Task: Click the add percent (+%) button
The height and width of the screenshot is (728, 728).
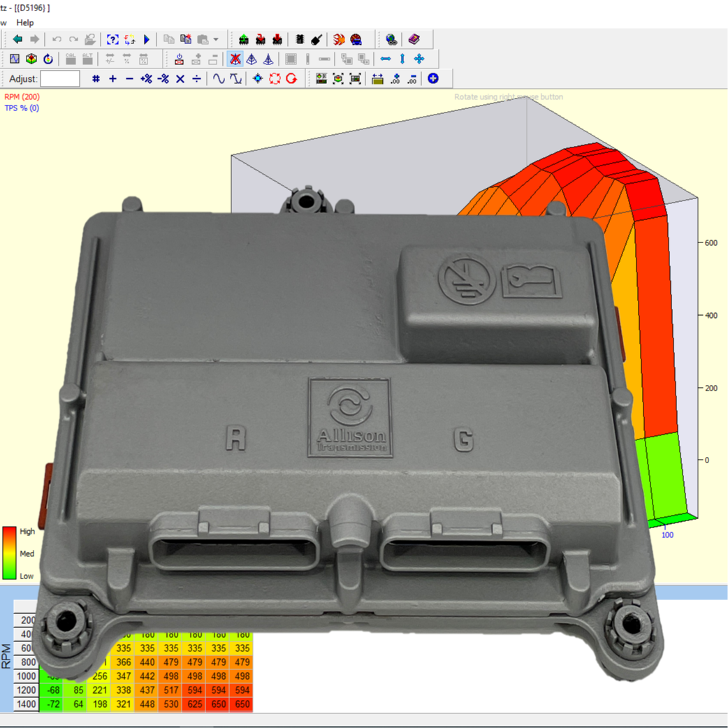Action: [x=146, y=79]
